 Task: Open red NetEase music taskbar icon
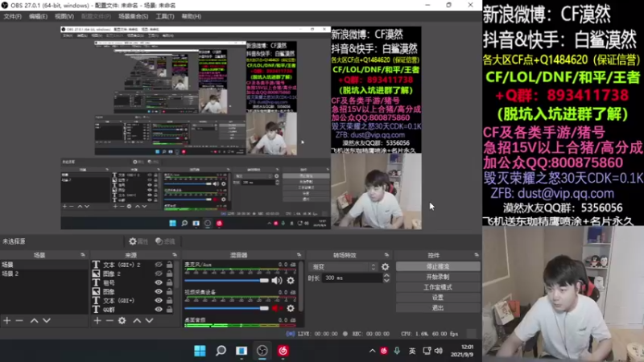click(283, 351)
